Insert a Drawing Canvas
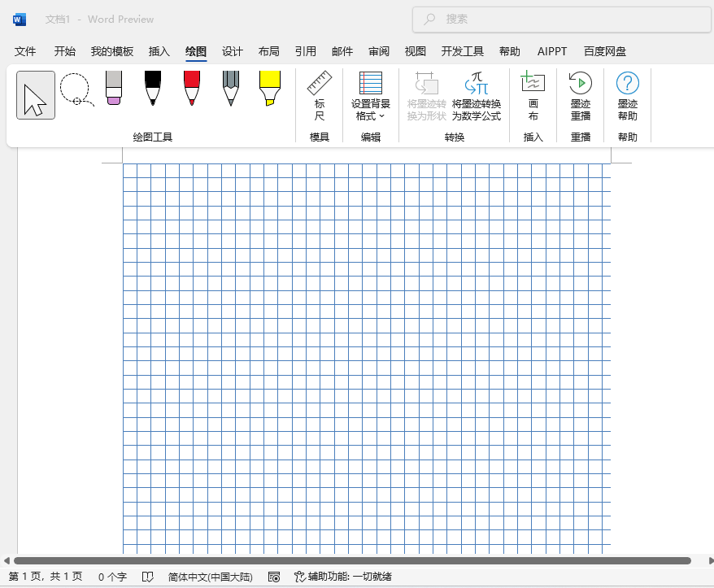The width and height of the screenshot is (714, 588). point(533,96)
